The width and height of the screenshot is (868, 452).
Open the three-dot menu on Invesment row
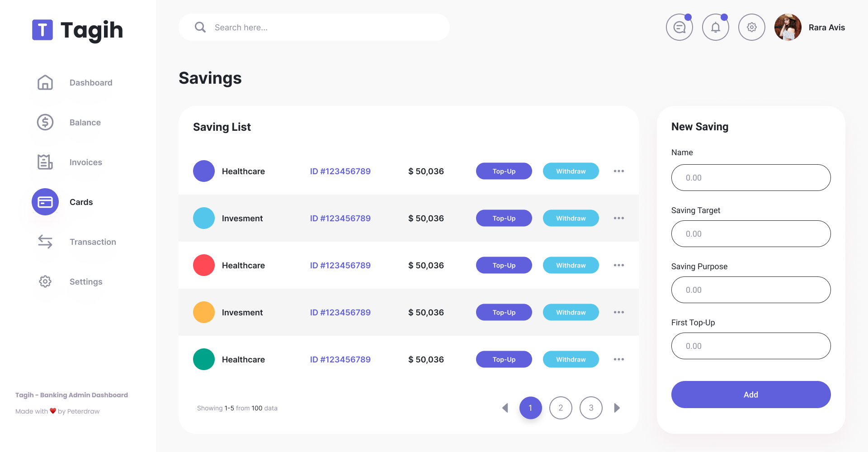point(619,218)
